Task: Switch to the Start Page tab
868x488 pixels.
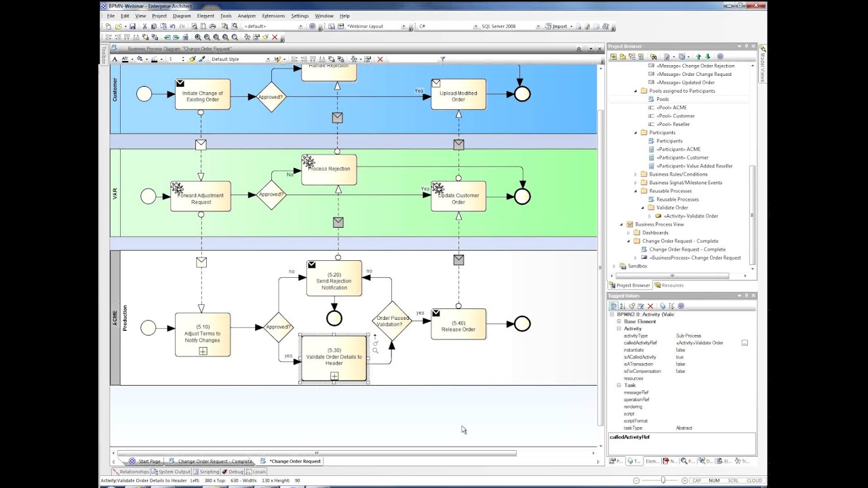Action: point(145,462)
